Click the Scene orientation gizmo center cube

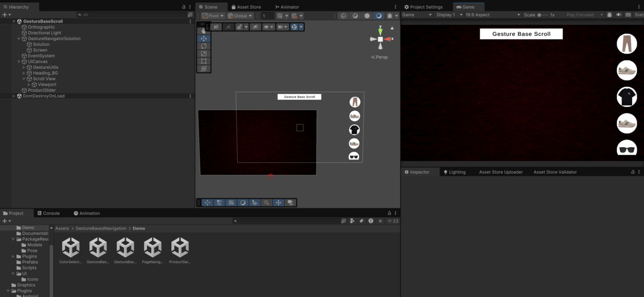(x=380, y=39)
